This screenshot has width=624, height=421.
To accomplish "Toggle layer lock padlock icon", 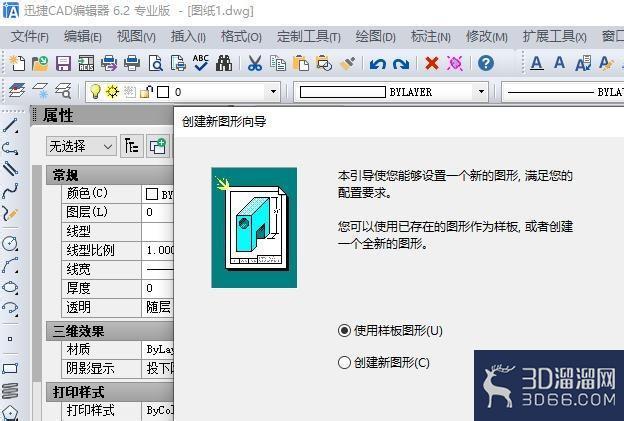I will [146, 92].
